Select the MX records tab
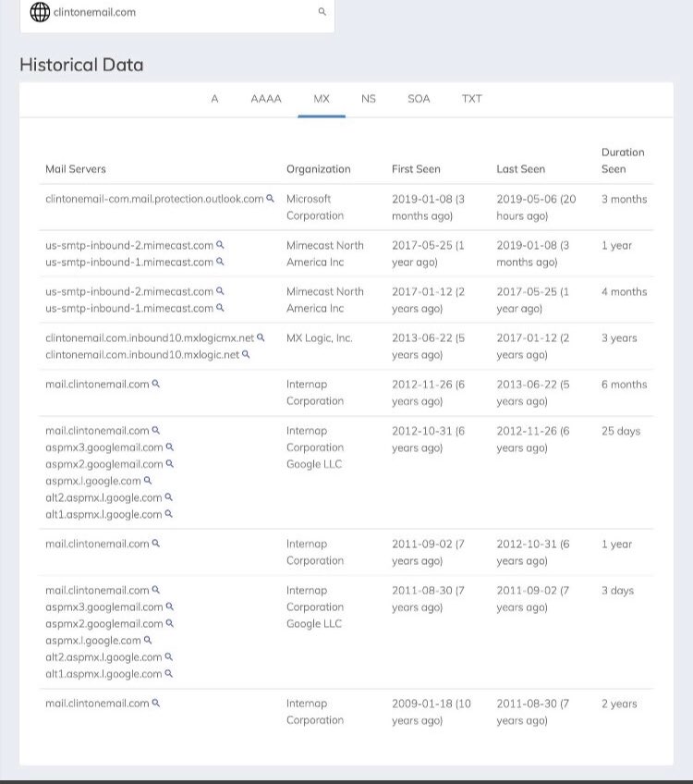 tap(322, 99)
